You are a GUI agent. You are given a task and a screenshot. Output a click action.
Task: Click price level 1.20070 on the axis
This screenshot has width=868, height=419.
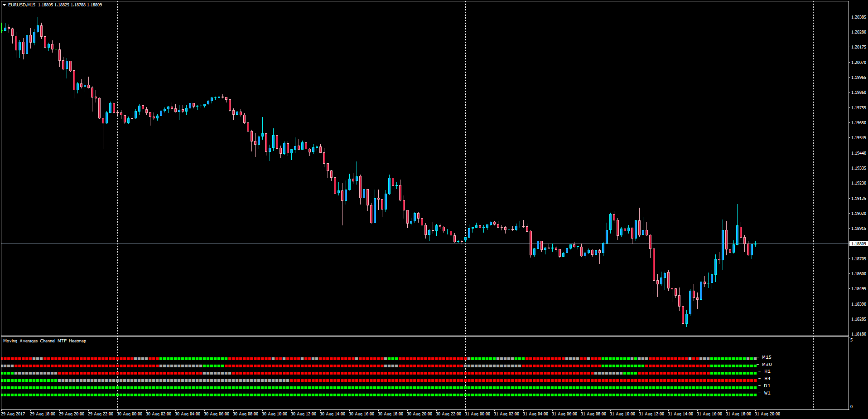(x=859, y=63)
